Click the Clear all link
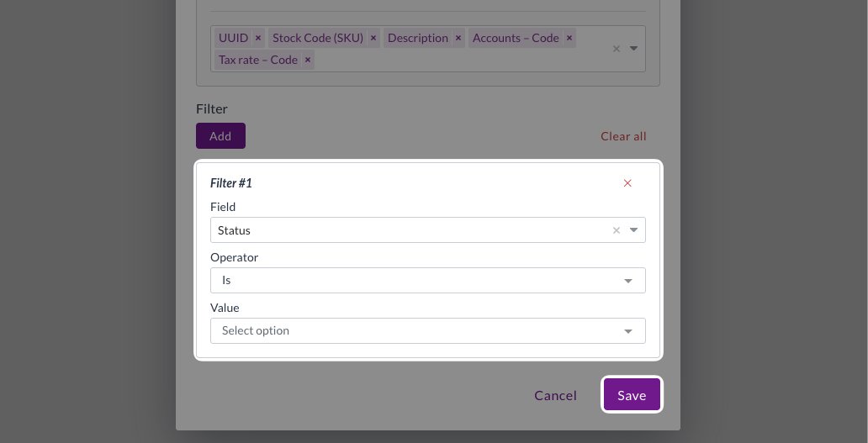 coord(623,136)
